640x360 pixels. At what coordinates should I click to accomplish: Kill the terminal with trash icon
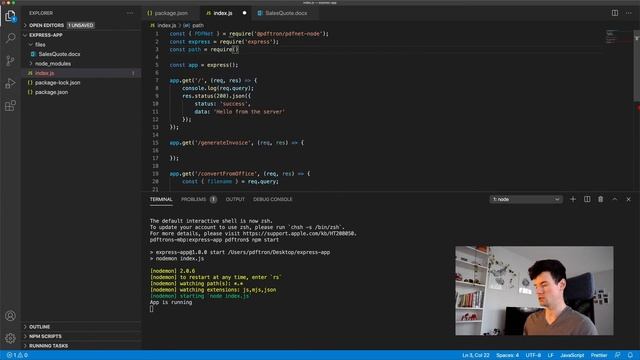pos(600,199)
